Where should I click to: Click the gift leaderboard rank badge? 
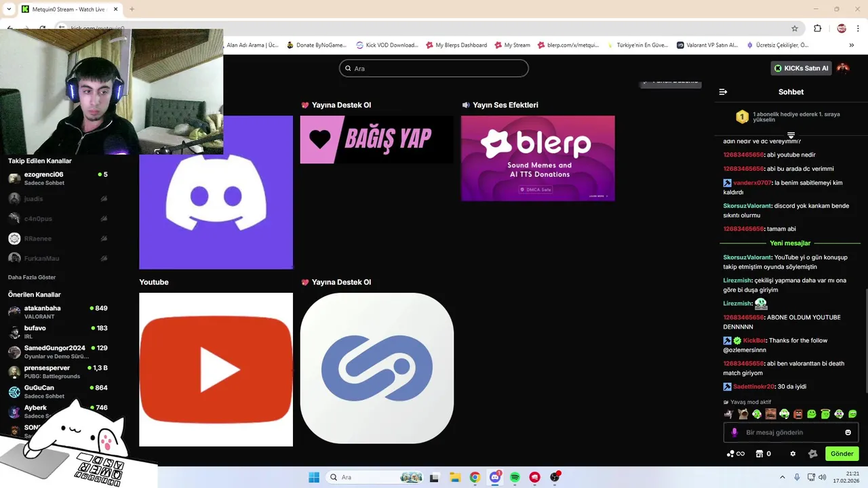[742, 117]
